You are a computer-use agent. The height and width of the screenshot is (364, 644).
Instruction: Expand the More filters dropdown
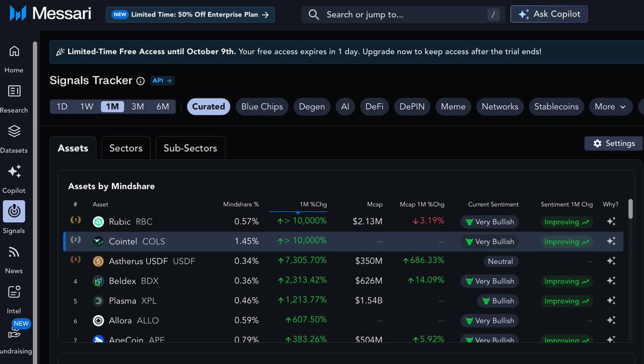(x=610, y=107)
